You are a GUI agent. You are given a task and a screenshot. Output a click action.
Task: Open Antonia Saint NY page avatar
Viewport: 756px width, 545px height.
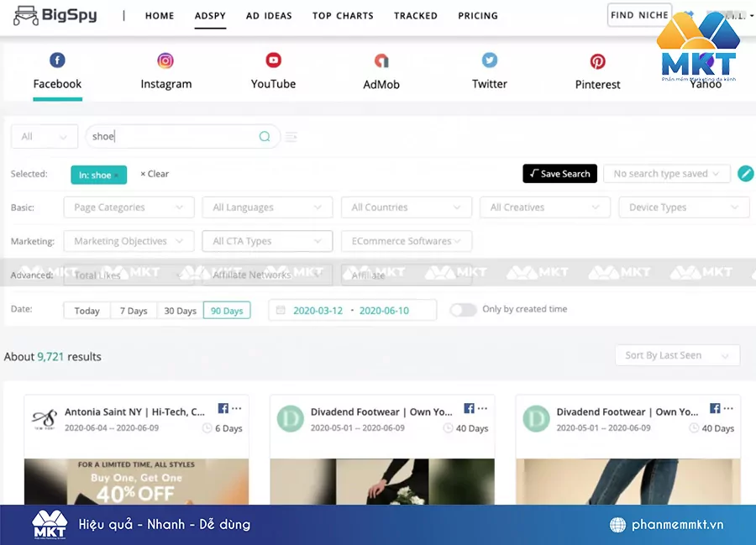pyautogui.click(x=45, y=419)
